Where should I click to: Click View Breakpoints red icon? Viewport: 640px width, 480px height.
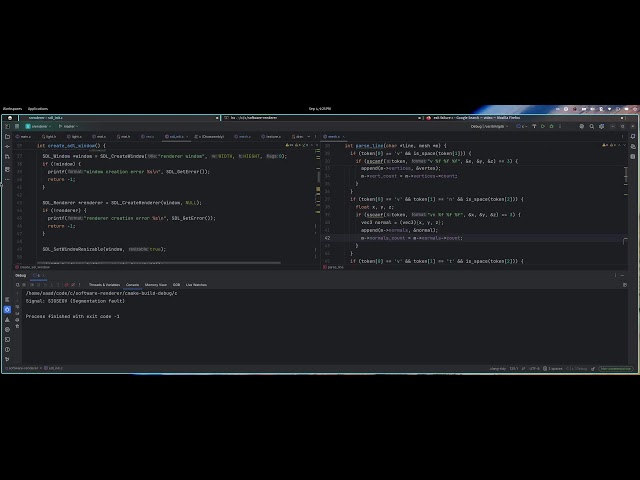click(x=67, y=285)
